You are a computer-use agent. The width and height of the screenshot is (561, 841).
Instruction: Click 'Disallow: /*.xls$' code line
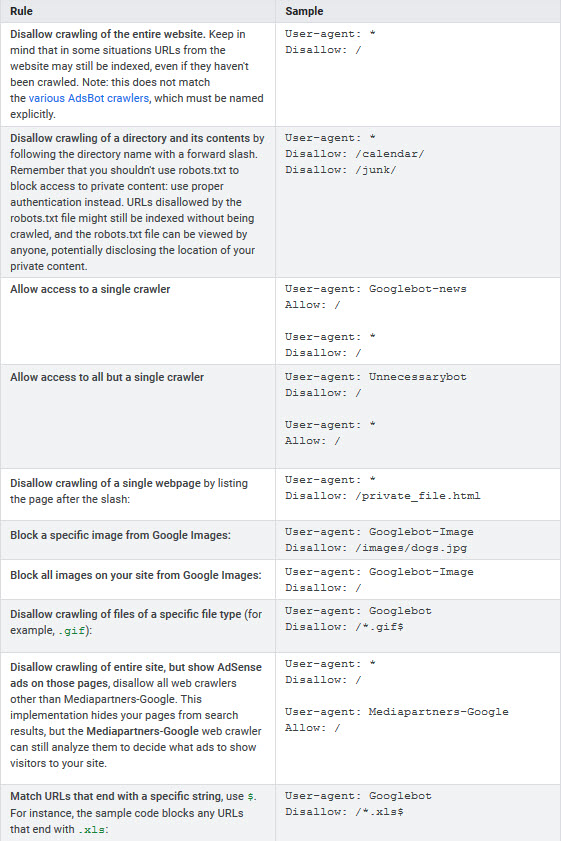pyautogui.click(x=344, y=812)
